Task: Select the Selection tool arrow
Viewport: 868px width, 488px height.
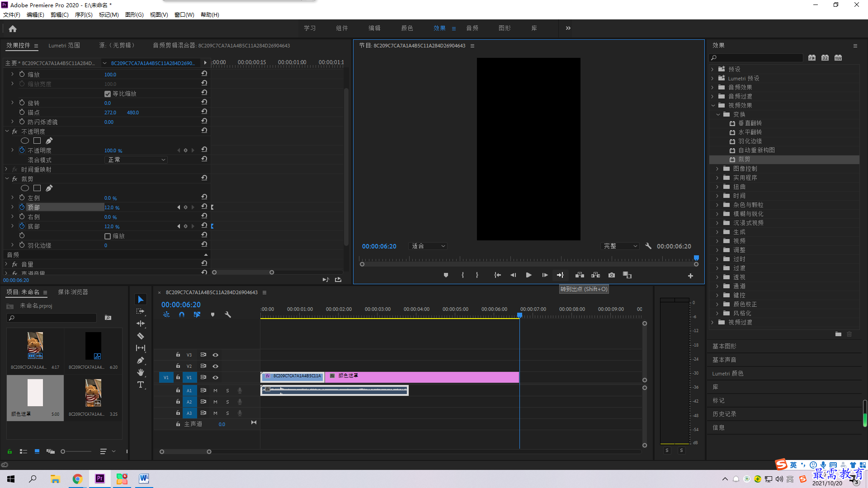Action: coord(141,300)
